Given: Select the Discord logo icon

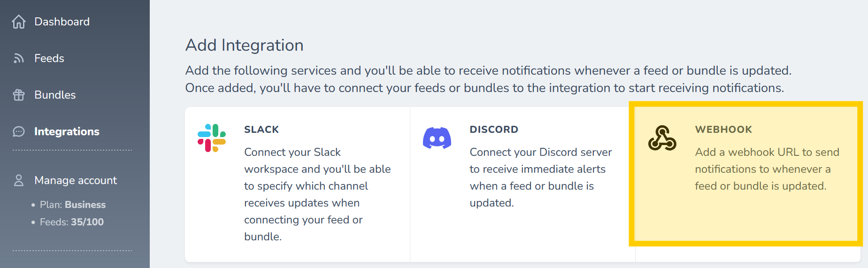Looking at the screenshot, I should (437, 138).
